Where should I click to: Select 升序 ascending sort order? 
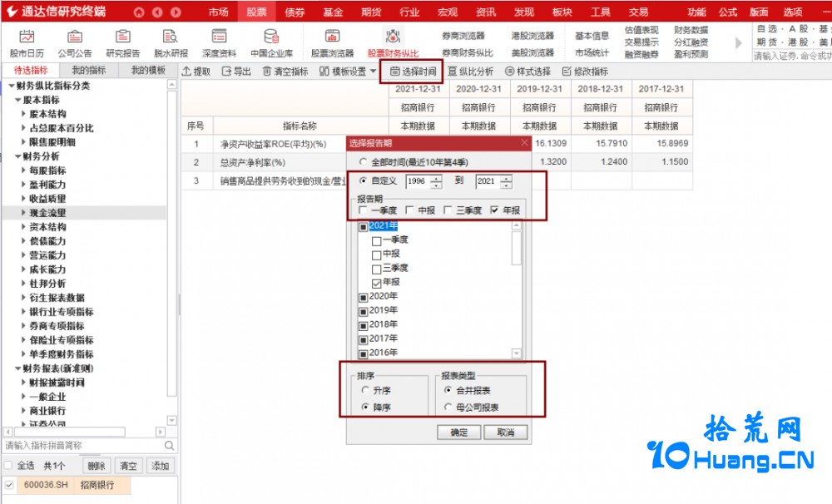tap(365, 390)
